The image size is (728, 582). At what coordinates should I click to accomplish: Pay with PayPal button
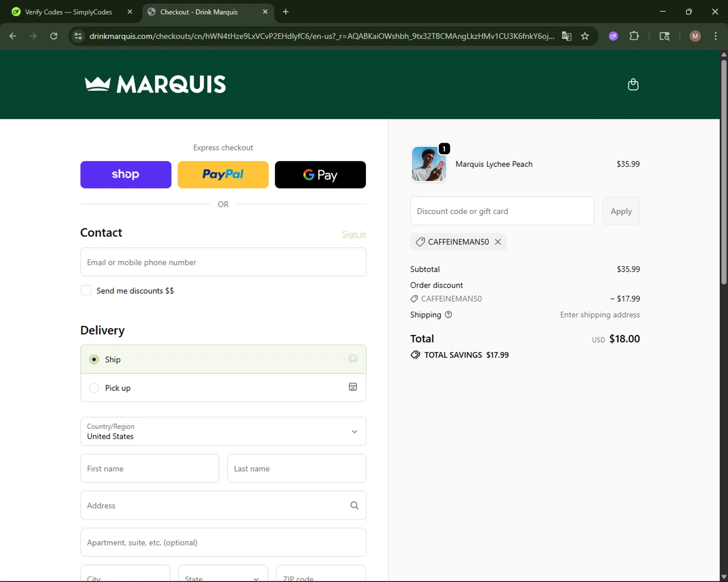click(223, 175)
